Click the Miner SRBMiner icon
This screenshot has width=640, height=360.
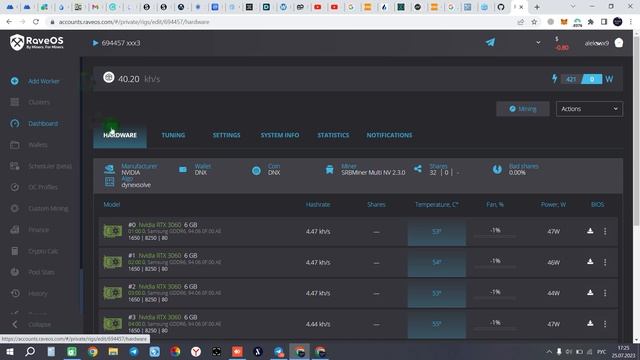pyautogui.click(x=329, y=169)
